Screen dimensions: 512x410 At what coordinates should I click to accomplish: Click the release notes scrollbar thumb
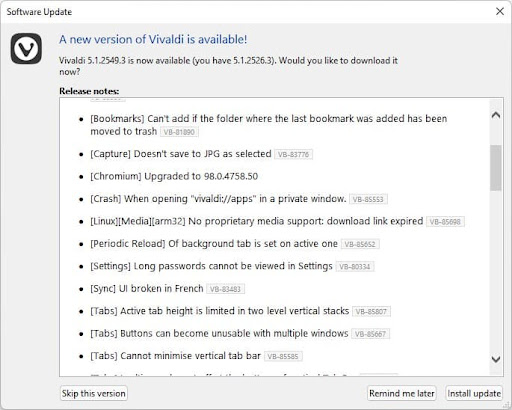pos(496,168)
